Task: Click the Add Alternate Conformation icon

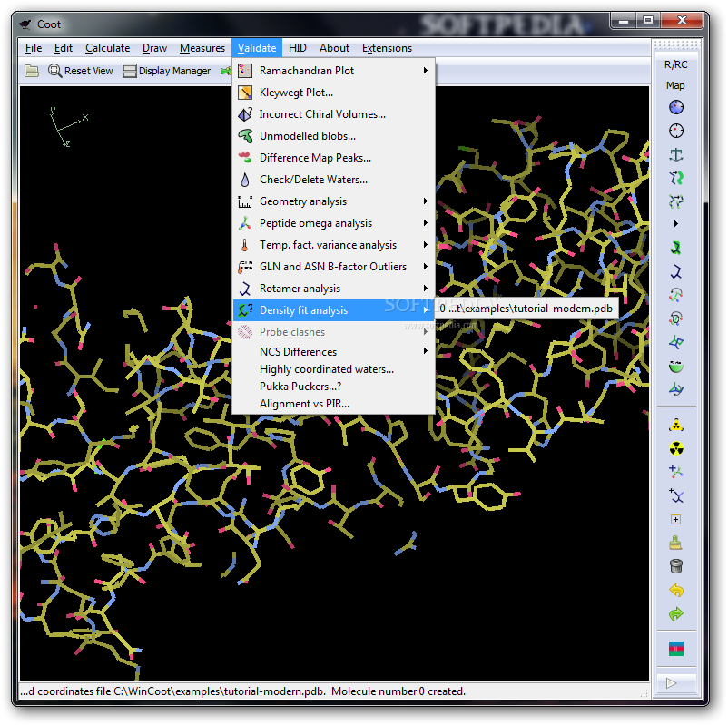Action: (676, 495)
